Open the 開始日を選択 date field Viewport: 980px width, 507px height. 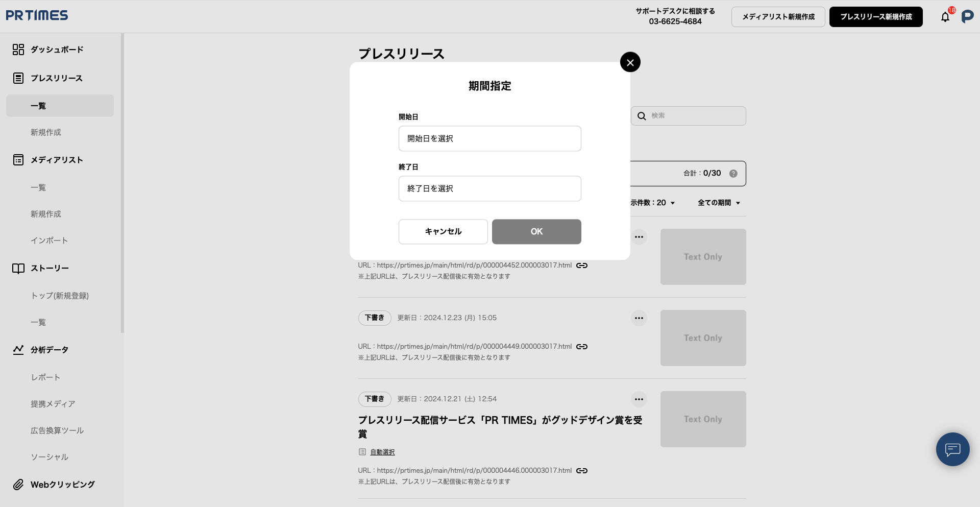[490, 138]
